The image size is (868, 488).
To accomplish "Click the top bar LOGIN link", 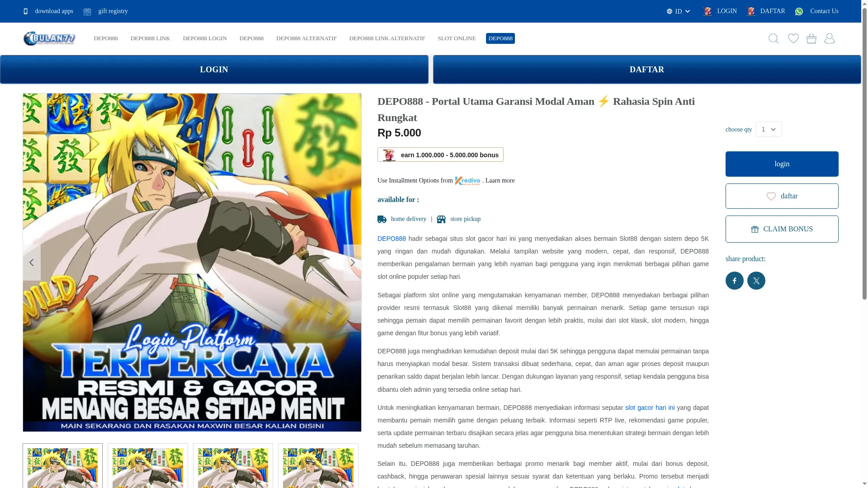I will tap(727, 11).
